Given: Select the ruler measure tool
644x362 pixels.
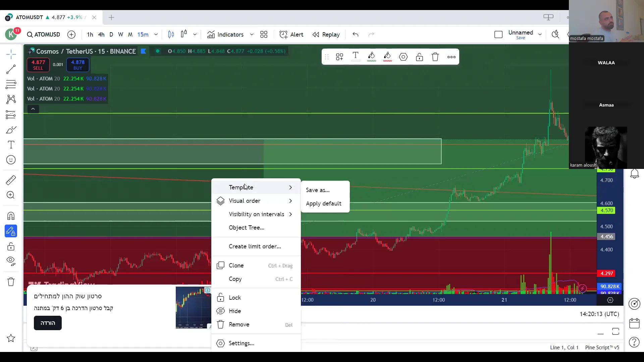Looking at the screenshot, I should tap(11, 180).
